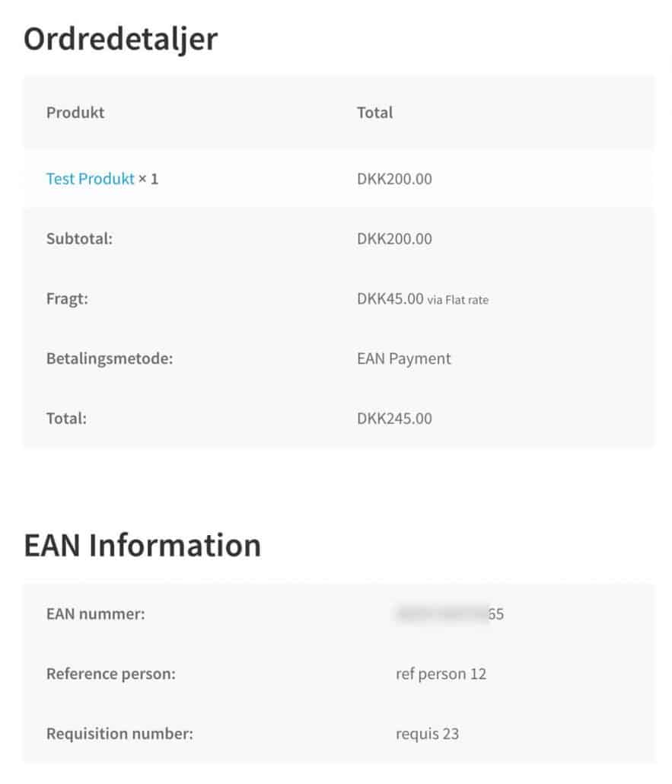Screen dimensions: 672x784
Task: Select the Produkt column header
Action: pos(75,113)
